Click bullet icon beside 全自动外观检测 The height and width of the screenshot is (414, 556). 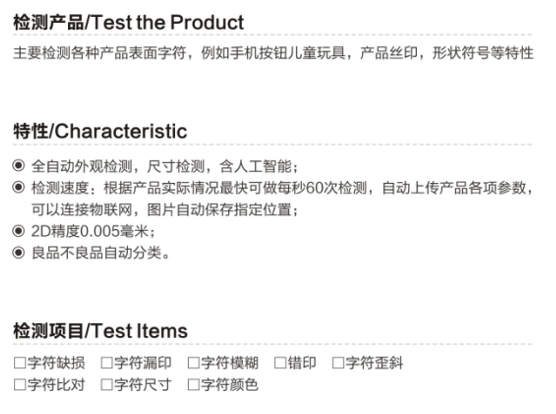coord(18,166)
